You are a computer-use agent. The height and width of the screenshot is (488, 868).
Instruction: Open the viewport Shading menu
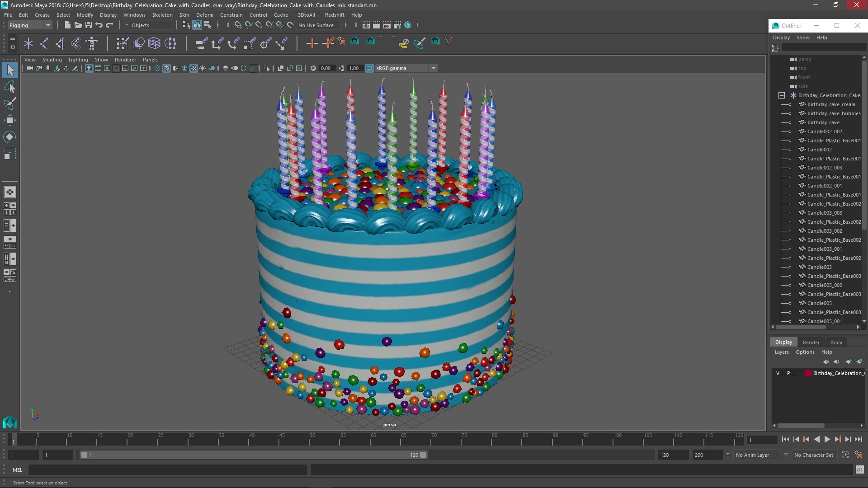click(x=52, y=60)
